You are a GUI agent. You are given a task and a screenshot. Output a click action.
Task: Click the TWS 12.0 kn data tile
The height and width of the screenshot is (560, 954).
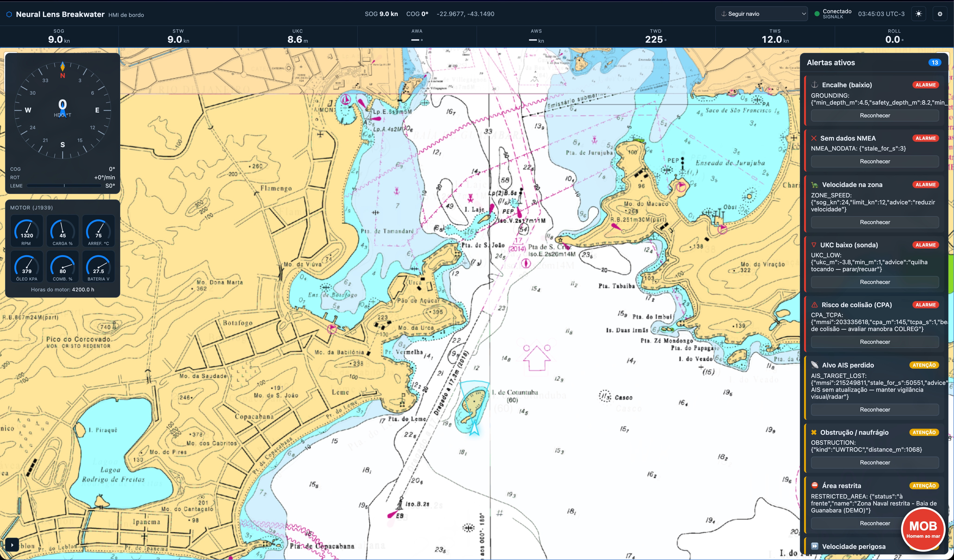coord(775,36)
